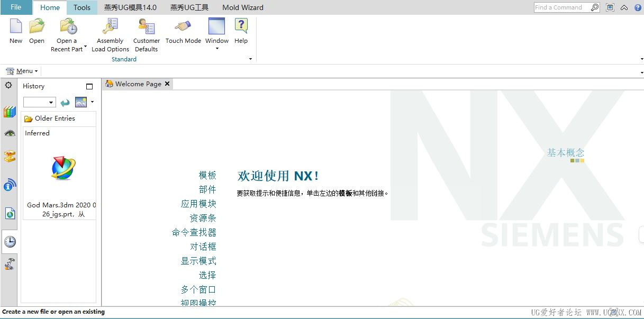Viewport: 644px width, 319px height.
Task: Click the magnifier in Find a Command
Action: click(x=595, y=7)
